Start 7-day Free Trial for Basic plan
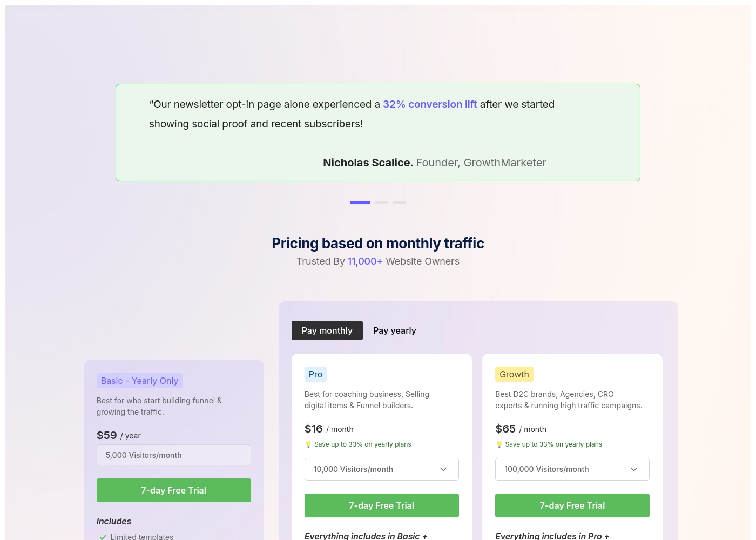Viewport: 756px width, 540px height. pyautogui.click(x=174, y=490)
